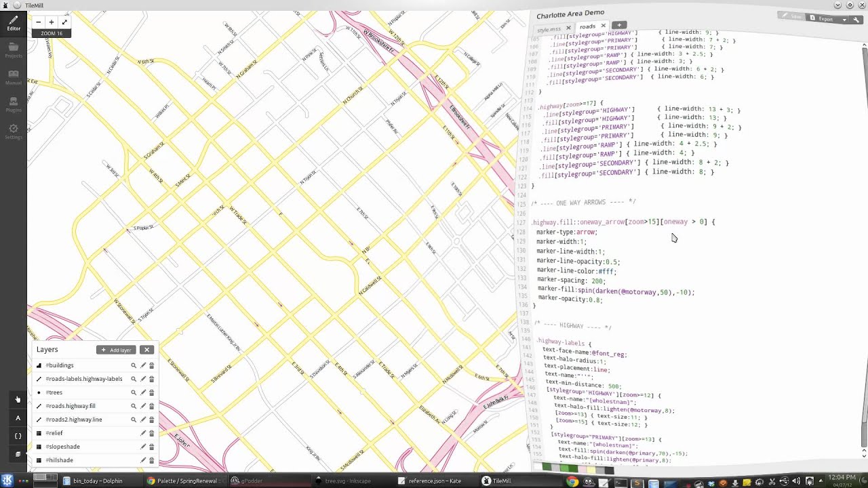Switch to the style.mss stylesheet tab
This screenshot has height=488, width=868.
[549, 29]
